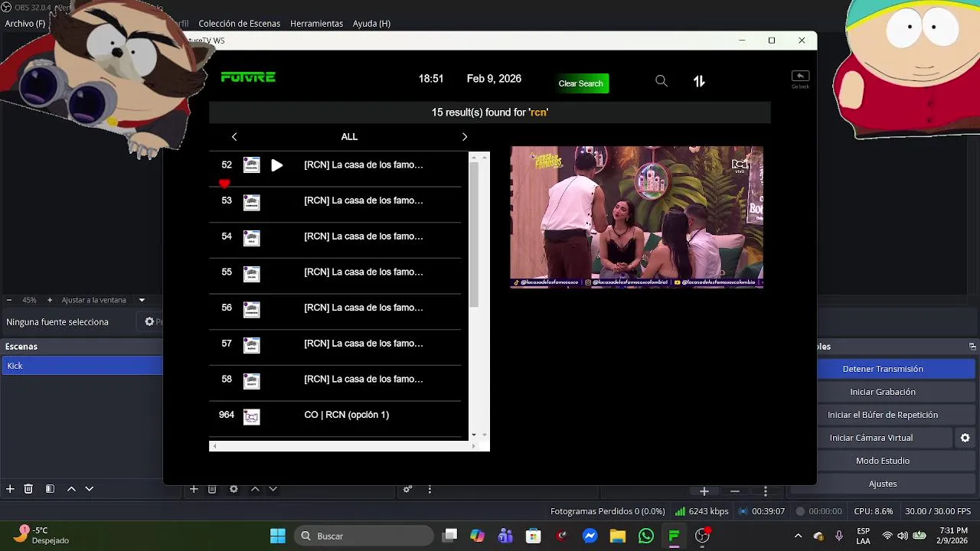
Task: Remove the source with the sources trash icon
Action: pos(212,489)
